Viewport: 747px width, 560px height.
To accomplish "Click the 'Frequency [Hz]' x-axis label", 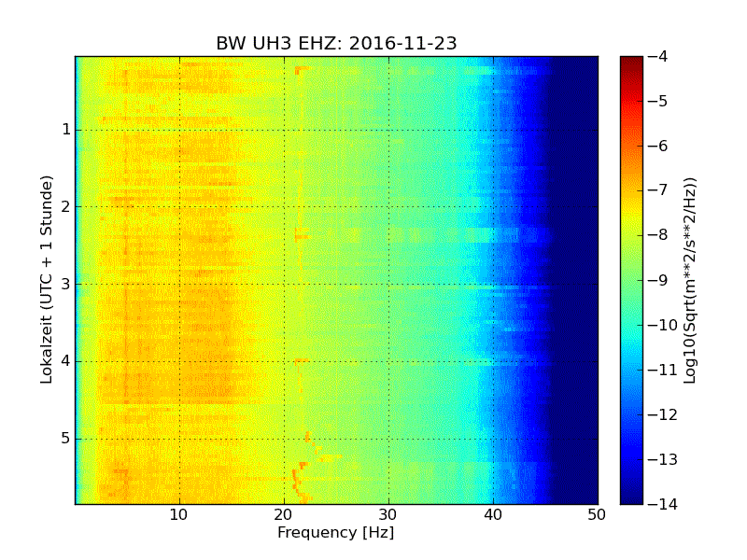I will 336,532.
